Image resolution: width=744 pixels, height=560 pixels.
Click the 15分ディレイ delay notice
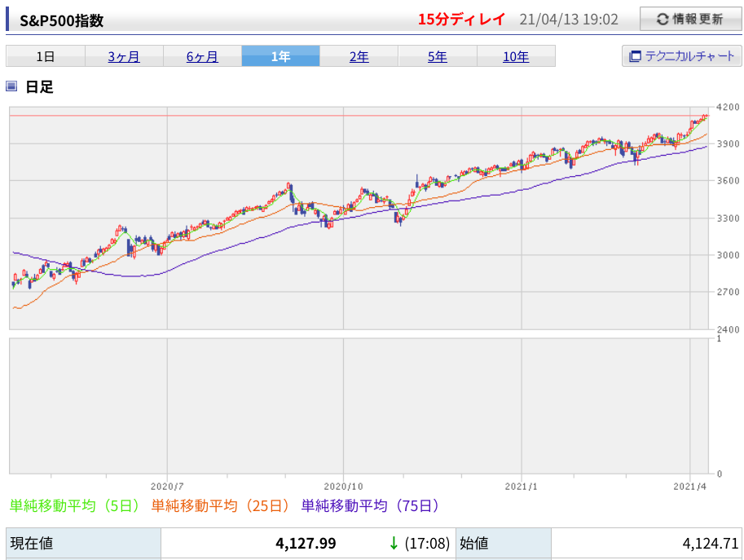pyautogui.click(x=461, y=20)
